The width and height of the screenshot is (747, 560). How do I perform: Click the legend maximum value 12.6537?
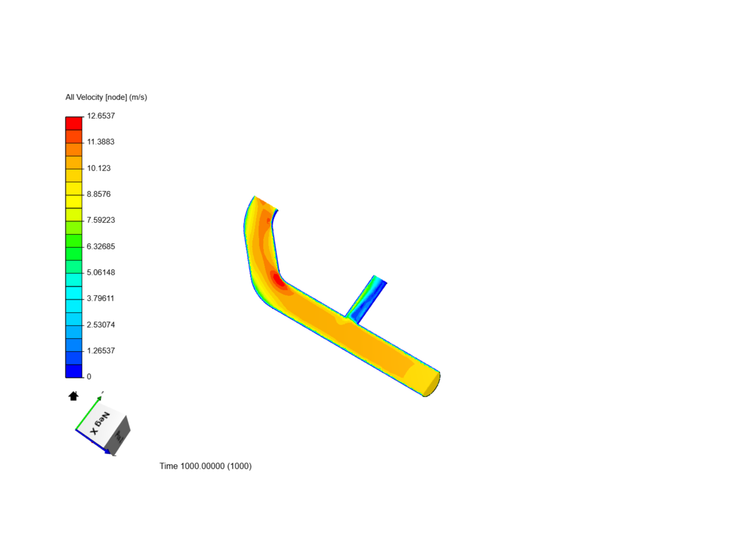[x=101, y=116]
